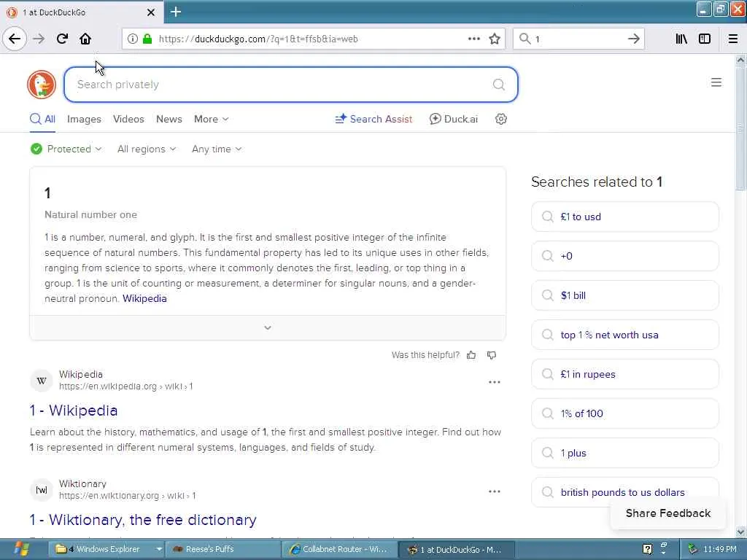Image resolution: width=747 pixels, height=560 pixels.
Task: Click the scrollbar down arrow
Action: tap(740, 532)
